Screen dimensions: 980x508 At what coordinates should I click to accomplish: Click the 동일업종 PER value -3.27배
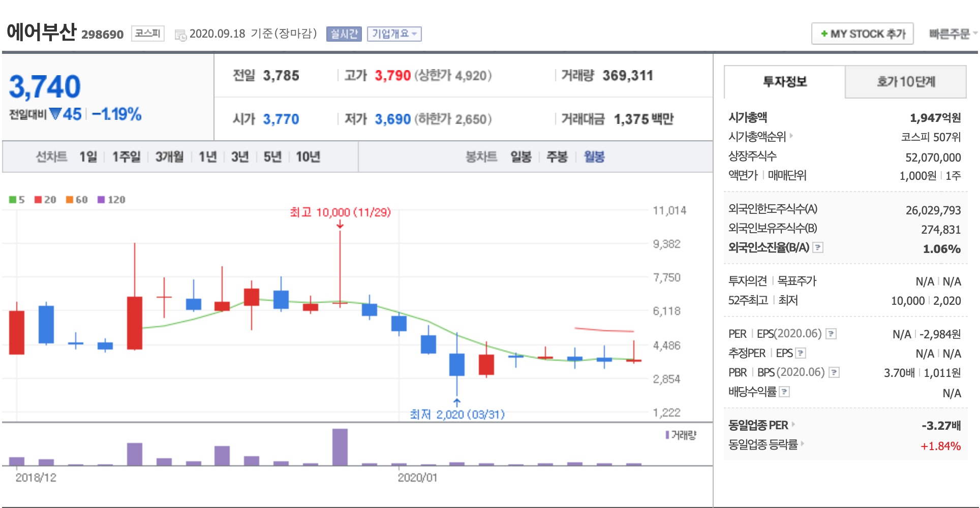coord(941,426)
